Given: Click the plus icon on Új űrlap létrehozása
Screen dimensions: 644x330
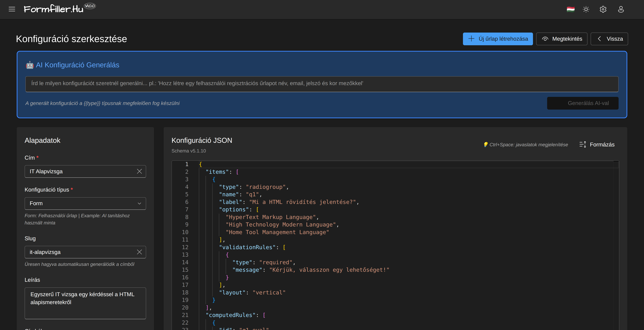Looking at the screenshot, I should coord(472,39).
